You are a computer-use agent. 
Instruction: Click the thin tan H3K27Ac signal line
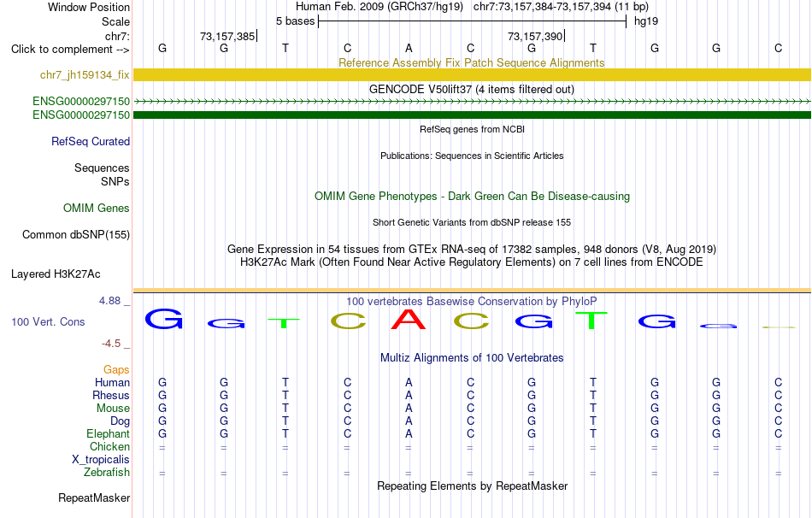[472, 290]
